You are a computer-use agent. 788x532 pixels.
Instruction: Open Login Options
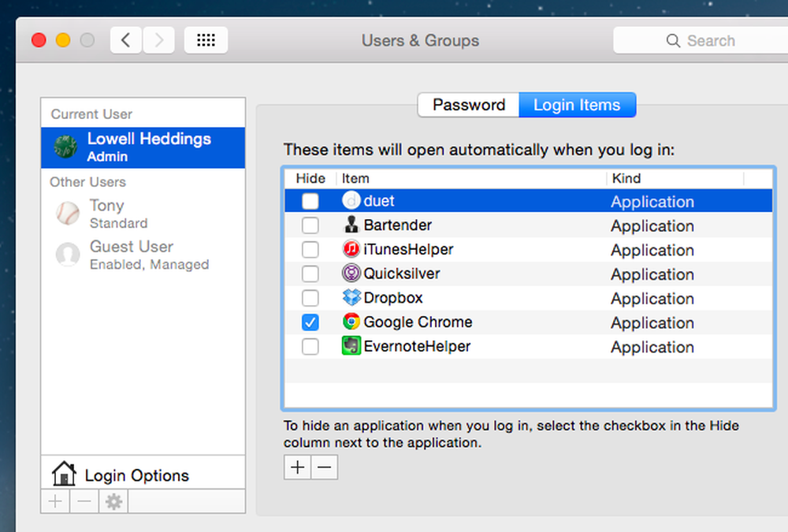pos(143,473)
